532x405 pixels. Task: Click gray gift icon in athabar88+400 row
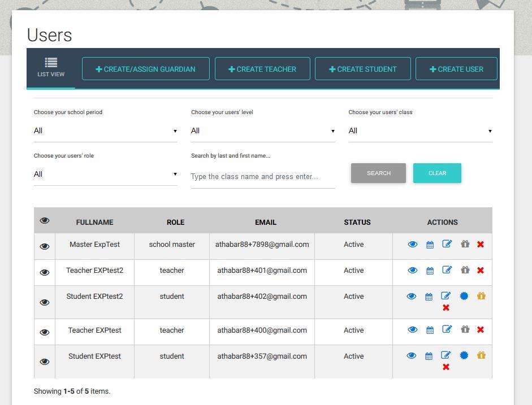(465, 329)
